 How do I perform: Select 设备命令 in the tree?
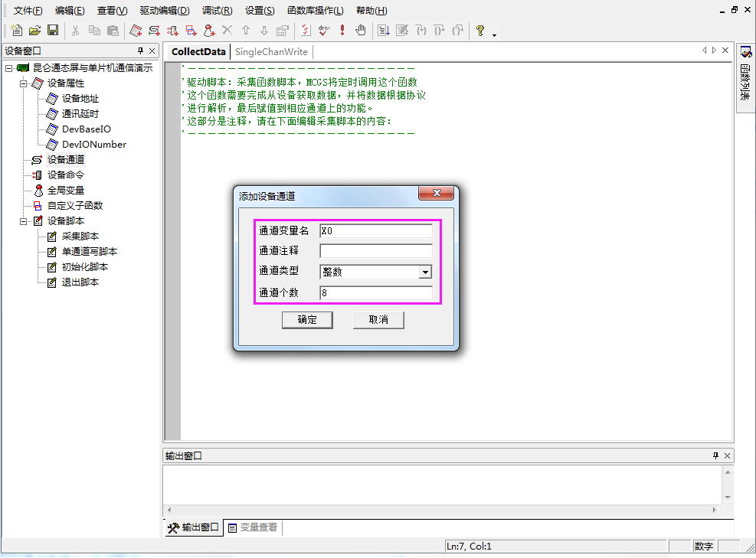(66, 175)
